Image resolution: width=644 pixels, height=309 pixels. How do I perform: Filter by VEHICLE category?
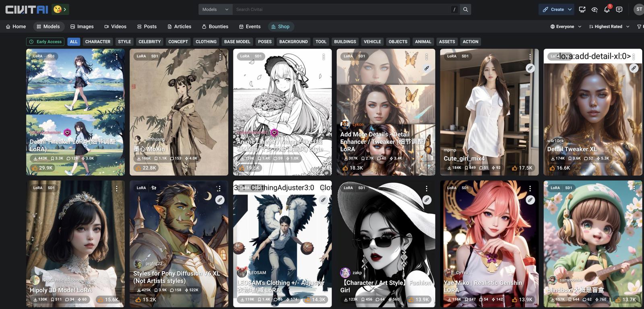tap(372, 41)
